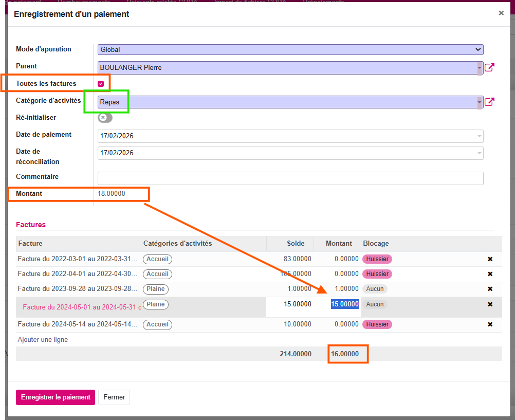The height and width of the screenshot is (420, 515).
Task: Open external link icon beside Catégorie d'activités
Action: [x=489, y=102]
